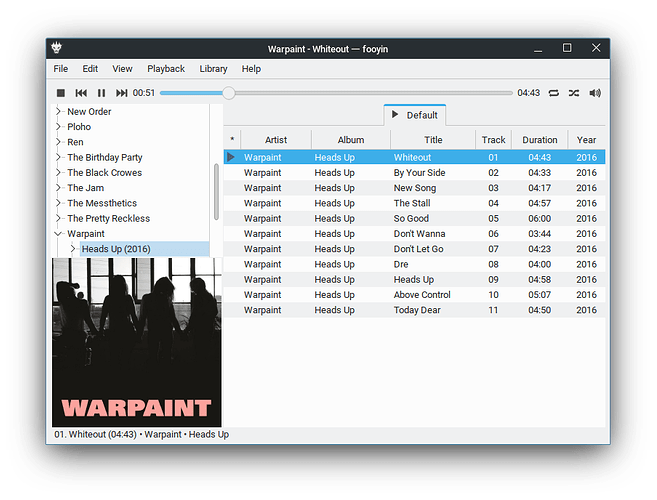The width and height of the screenshot is (657, 500).
Task: Expand the Heads Up (2016) album
Action: click(73, 249)
